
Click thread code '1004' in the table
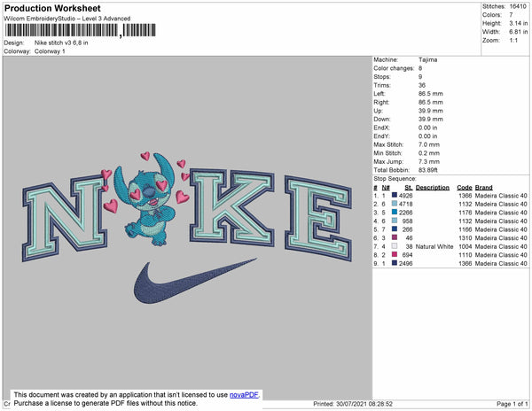pos(465,246)
